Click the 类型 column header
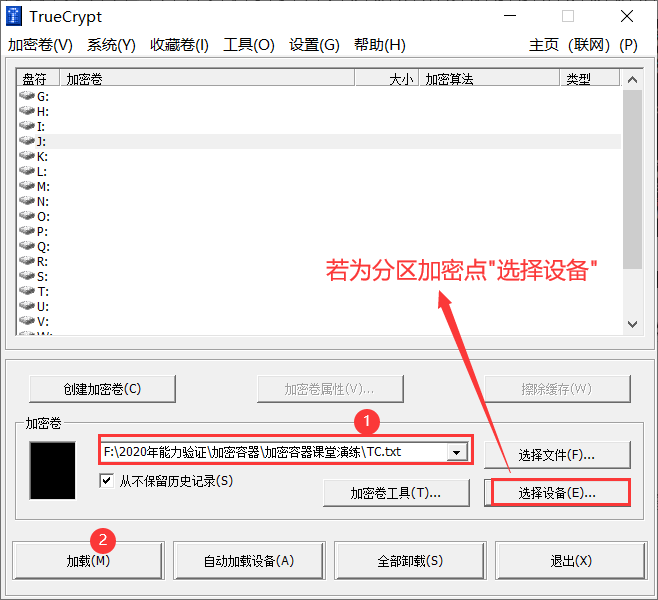Screen dimensions: 658x600 (590, 78)
